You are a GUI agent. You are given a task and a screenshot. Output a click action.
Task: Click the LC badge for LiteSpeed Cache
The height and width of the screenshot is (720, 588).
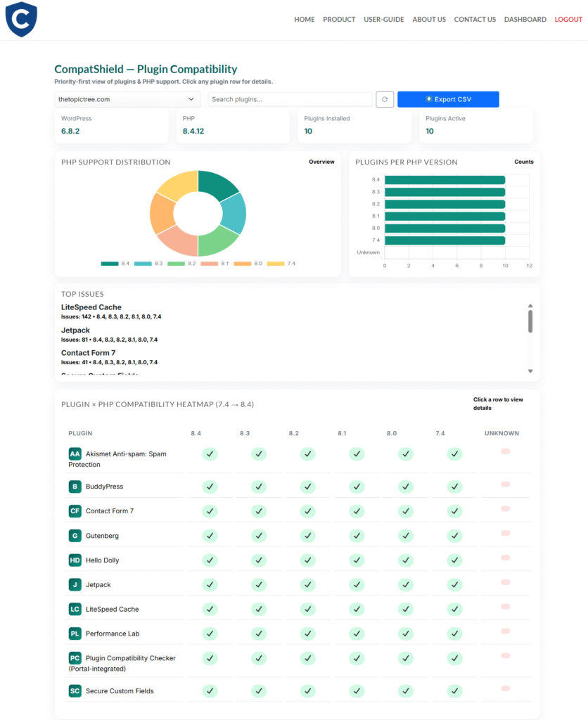point(75,609)
